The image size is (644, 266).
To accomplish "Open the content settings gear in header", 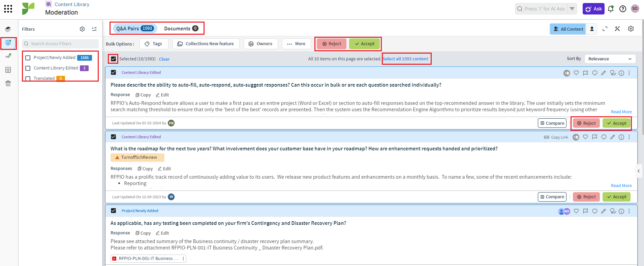I will (x=631, y=29).
